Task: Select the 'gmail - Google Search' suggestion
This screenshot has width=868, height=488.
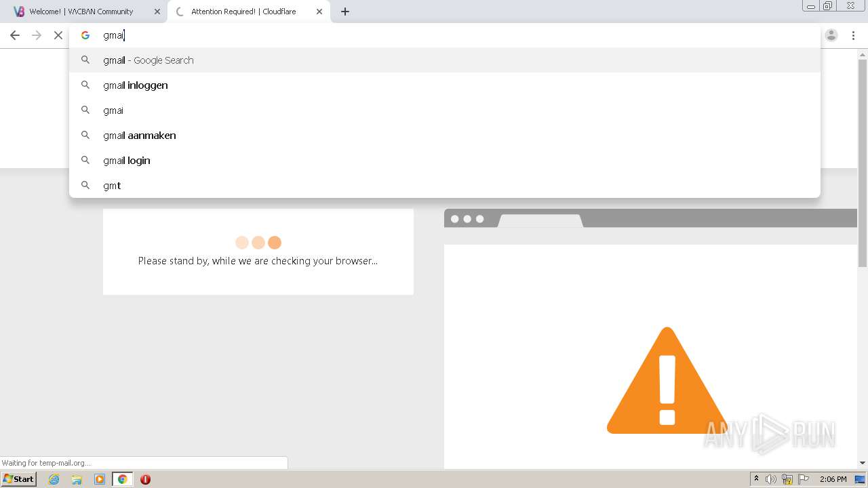Action: tap(445, 60)
